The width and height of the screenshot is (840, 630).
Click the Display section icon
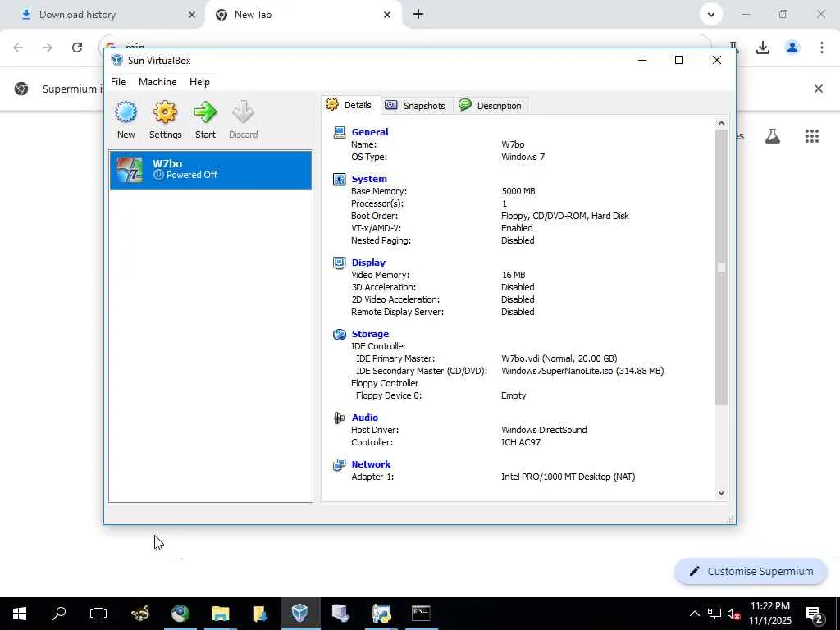coord(339,262)
